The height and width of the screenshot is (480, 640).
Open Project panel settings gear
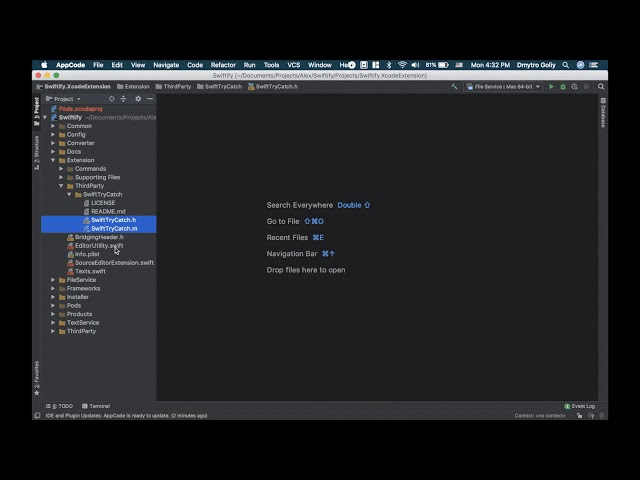[x=138, y=99]
